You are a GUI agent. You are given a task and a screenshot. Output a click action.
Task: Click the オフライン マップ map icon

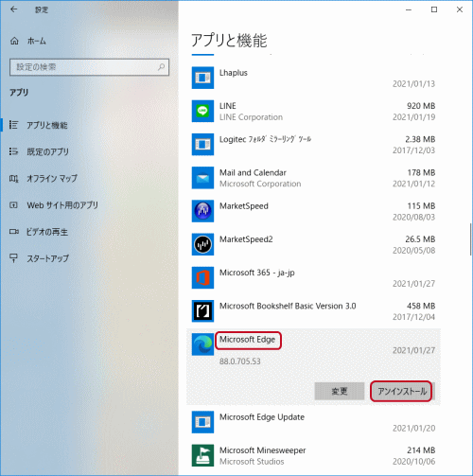(13, 179)
